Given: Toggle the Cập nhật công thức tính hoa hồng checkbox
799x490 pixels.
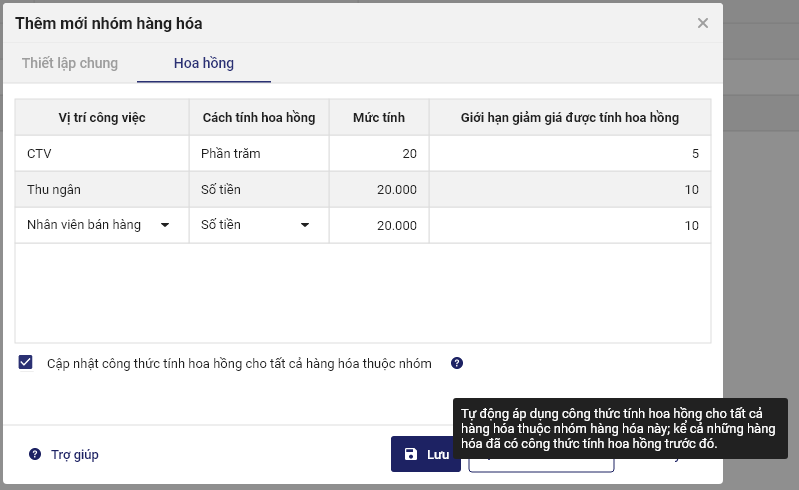Looking at the screenshot, I should click(26, 363).
